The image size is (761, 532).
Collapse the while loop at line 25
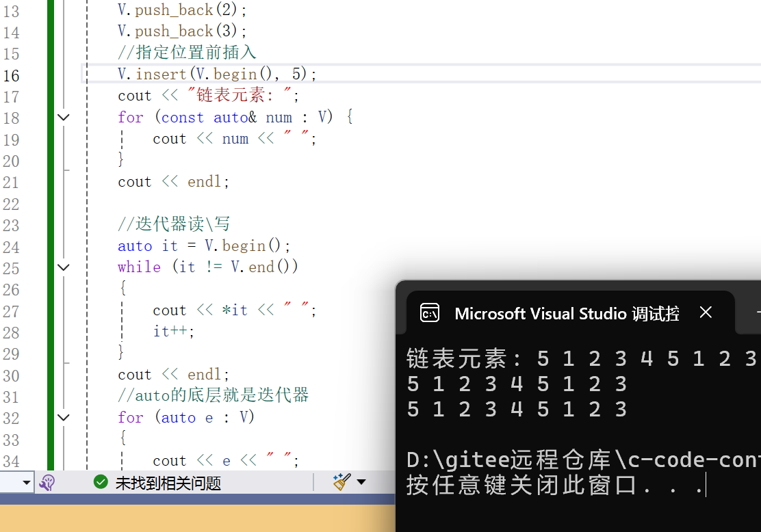[64, 267]
